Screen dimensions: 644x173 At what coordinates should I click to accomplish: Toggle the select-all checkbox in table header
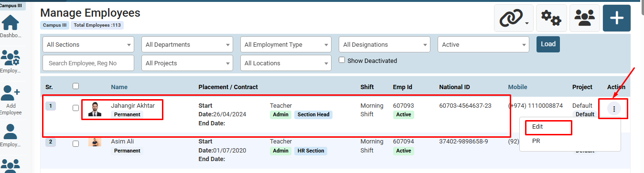75,86
